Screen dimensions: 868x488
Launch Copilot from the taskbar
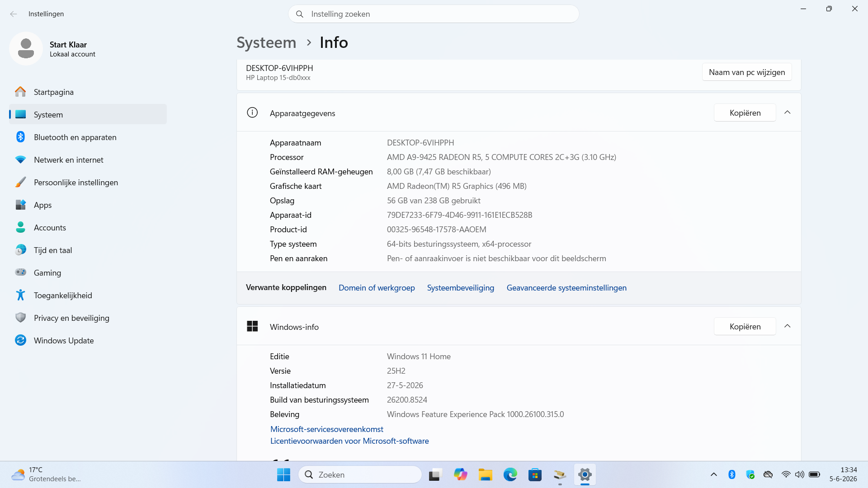(x=460, y=475)
